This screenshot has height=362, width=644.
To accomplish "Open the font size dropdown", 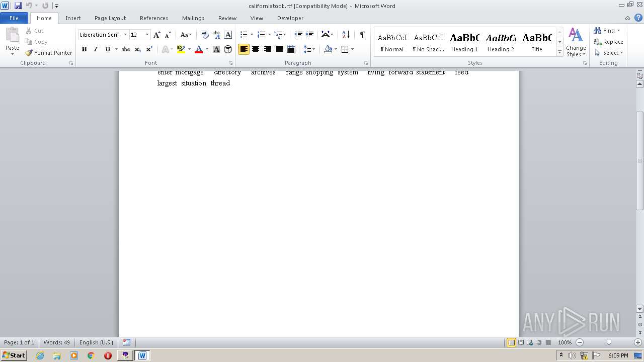I will point(147,35).
